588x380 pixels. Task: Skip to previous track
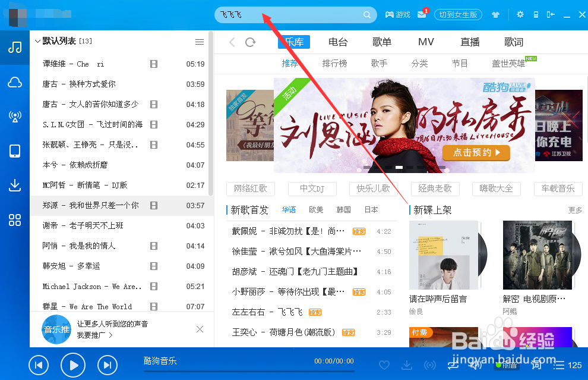click(39, 365)
